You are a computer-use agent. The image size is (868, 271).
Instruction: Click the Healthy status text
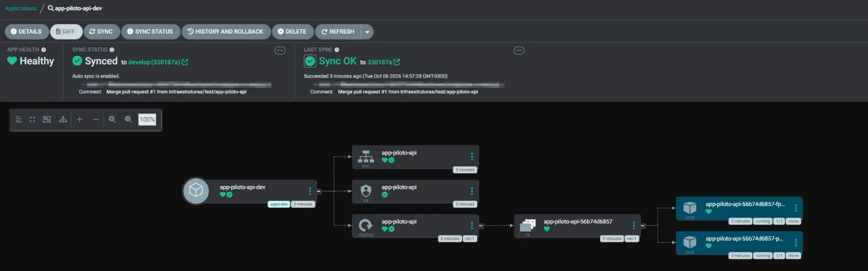37,61
